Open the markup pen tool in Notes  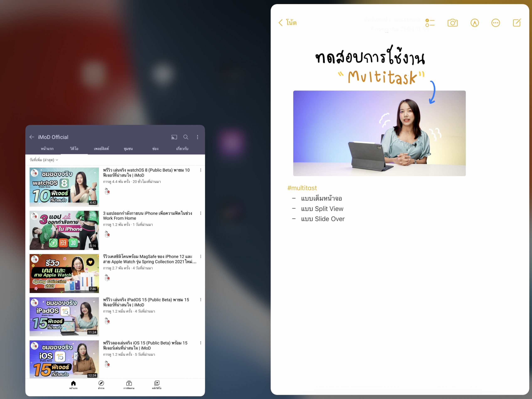(x=474, y=23)
